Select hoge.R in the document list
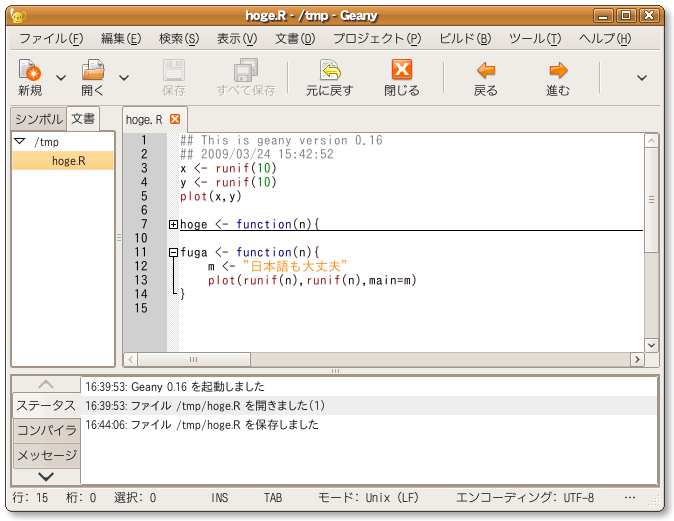This screenshot has width=674, height=521. [69, 160]
